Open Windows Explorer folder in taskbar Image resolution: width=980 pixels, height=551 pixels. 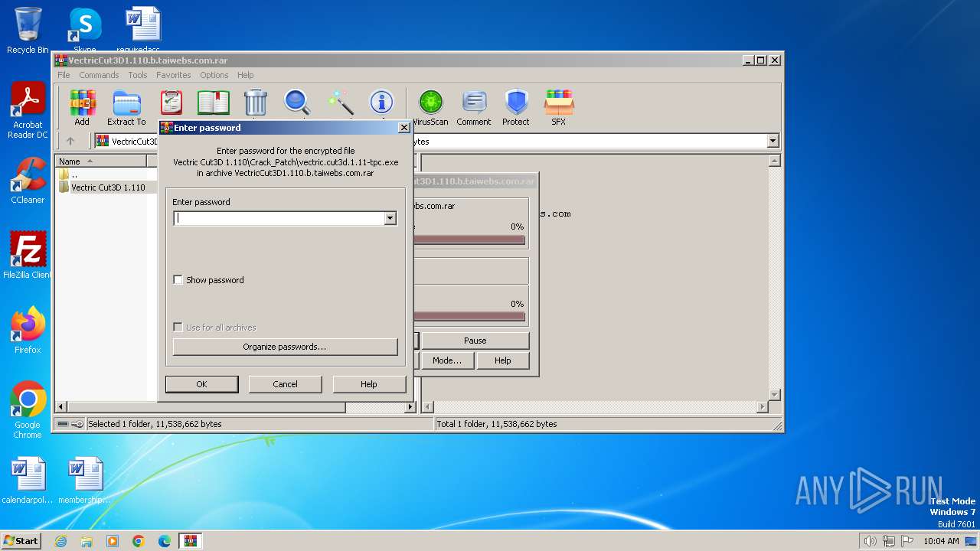coord(87,541)
